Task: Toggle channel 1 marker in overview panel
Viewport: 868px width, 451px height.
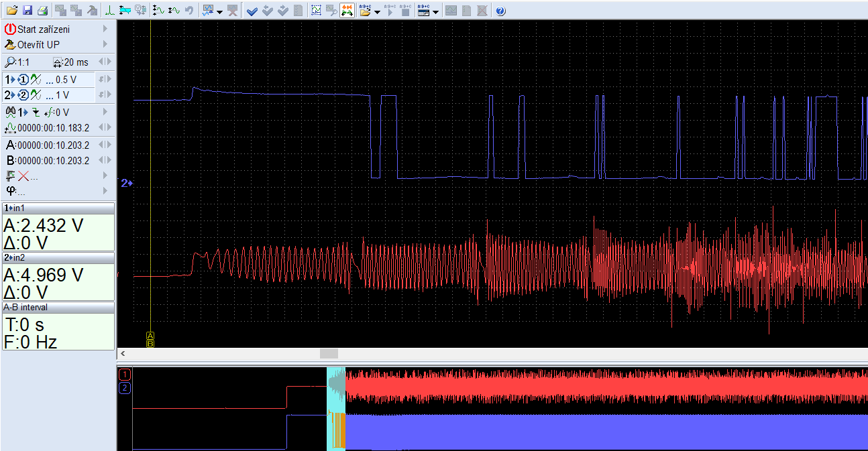Action: coord(125,374)
